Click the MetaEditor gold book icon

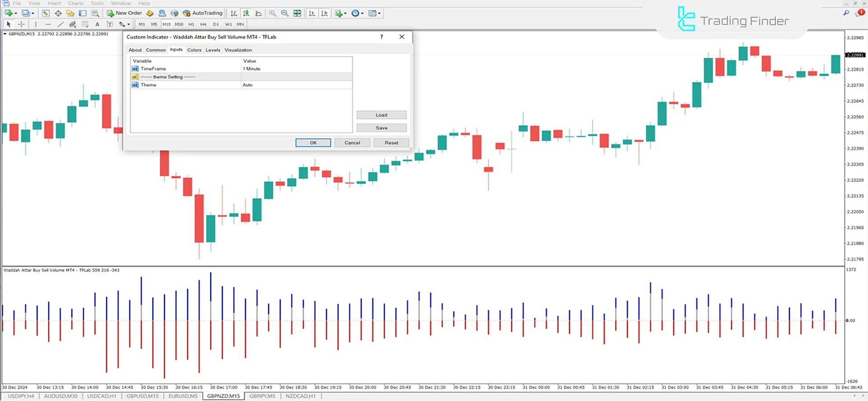[150, 13]
